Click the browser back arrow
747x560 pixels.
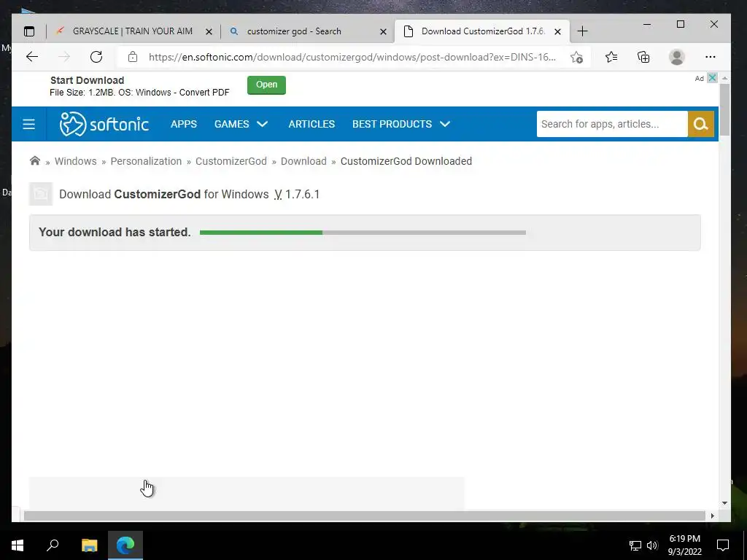click(32, 57)
